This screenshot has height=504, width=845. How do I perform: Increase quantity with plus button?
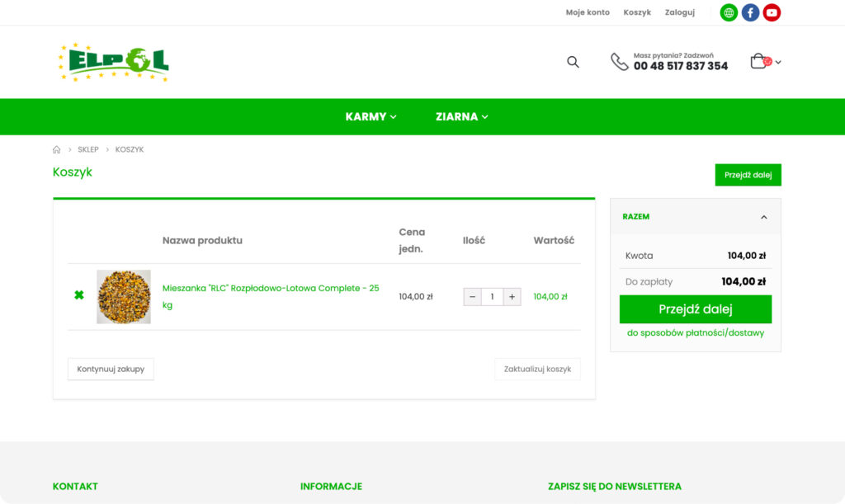pyautogui.click(x=512, y=297)
